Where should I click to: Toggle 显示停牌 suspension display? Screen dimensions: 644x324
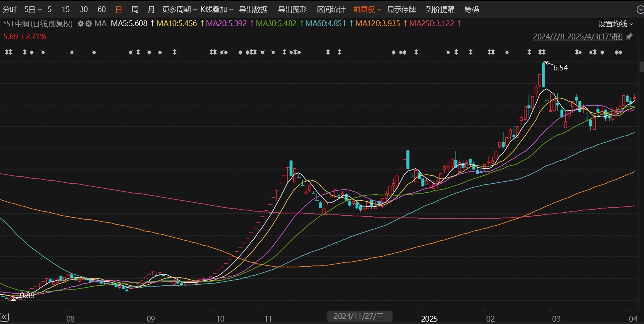click(401, 9)
